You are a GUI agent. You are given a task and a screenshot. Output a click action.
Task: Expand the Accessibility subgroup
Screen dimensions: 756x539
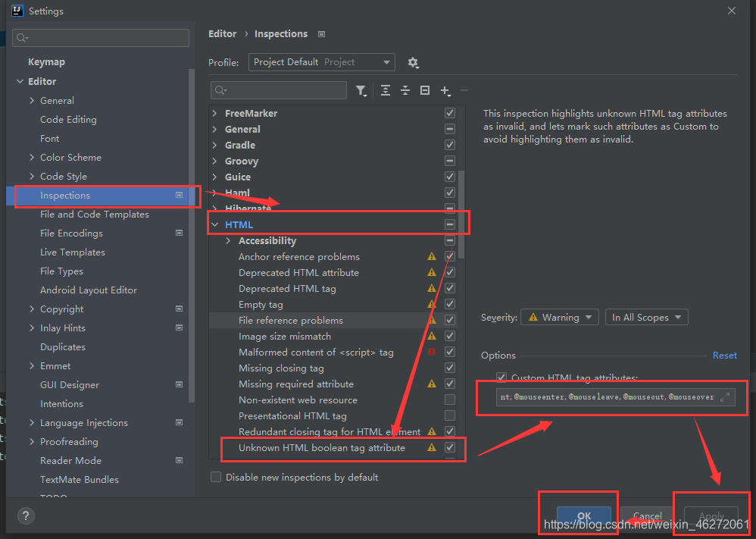(229, 240)
